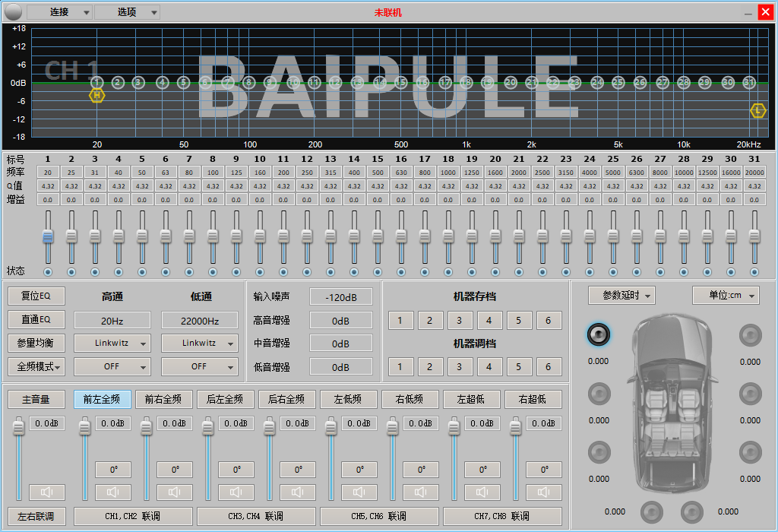Mute the 后左全频 channel
778x532 pixels.
(236, 492)
